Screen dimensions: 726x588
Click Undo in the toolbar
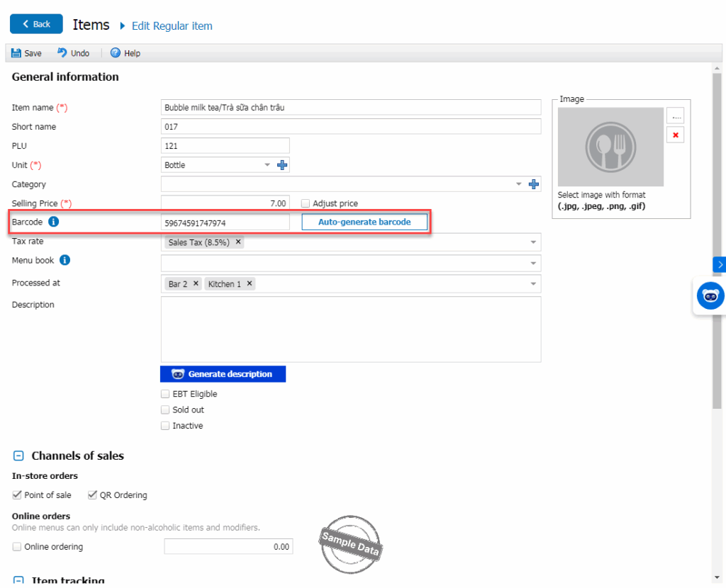(x=73, y=53)
